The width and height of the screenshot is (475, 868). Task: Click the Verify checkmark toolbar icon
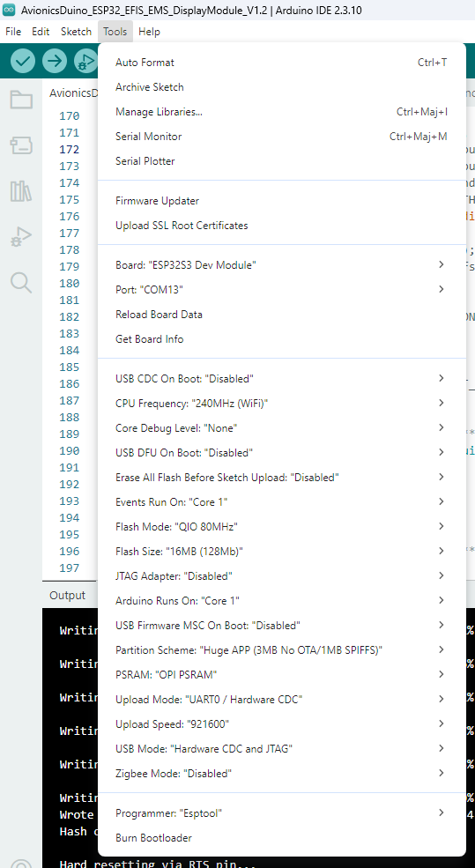(23, 61)
